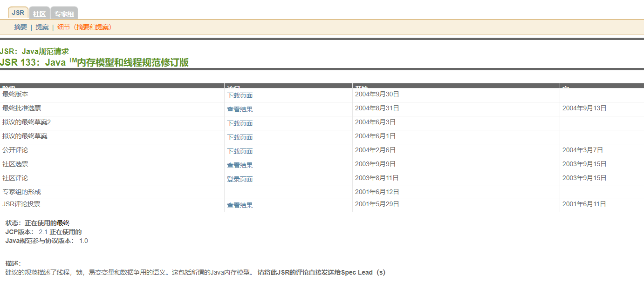644x283 pixels.
Task: Open 查看结果 link for JSR评论投票
Action: tap(240, 205)
